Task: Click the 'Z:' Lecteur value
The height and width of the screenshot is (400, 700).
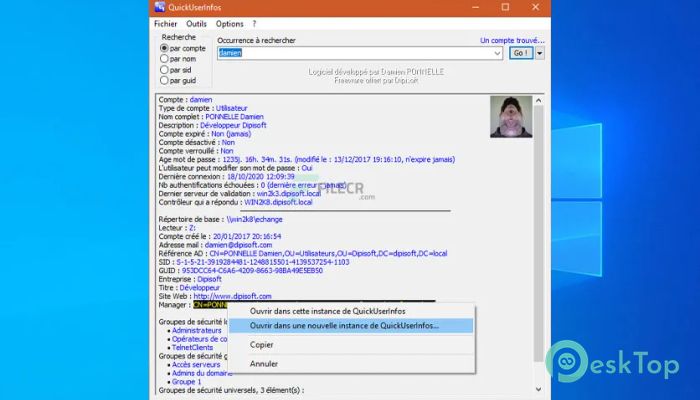Action: (x=192, y=228)
